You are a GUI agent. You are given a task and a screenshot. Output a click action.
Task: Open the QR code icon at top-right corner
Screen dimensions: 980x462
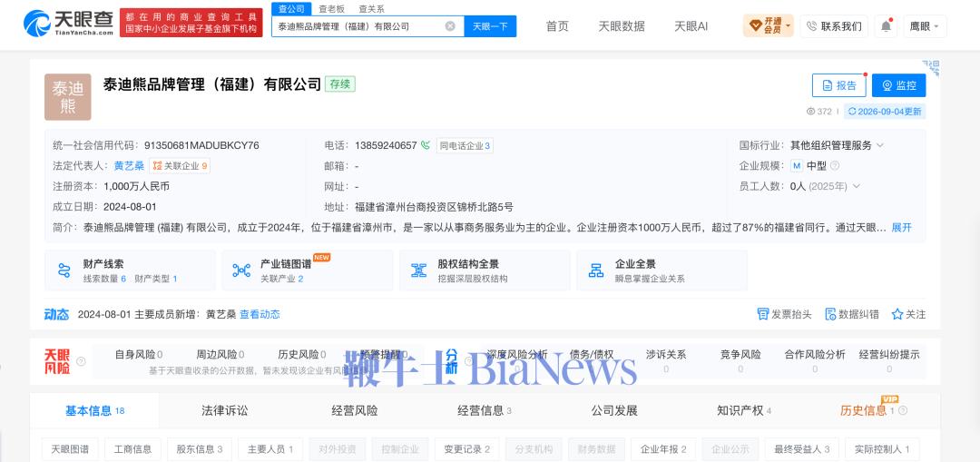pos(931,68)
